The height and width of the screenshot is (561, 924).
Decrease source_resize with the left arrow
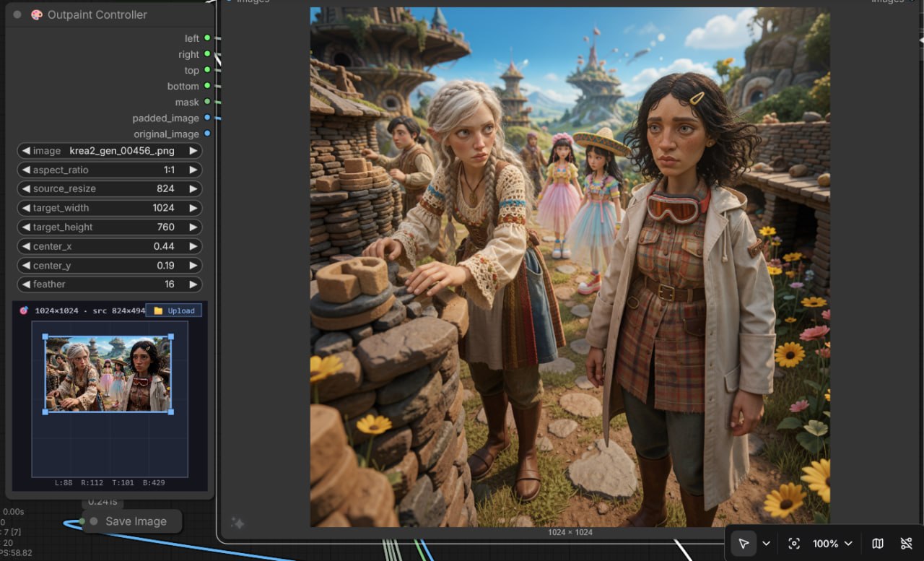(x=26, y=188)
